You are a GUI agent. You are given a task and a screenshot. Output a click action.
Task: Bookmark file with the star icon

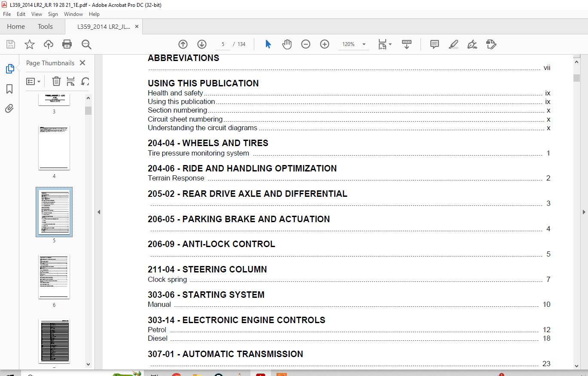pyautogui.click(x=29, y=44)
